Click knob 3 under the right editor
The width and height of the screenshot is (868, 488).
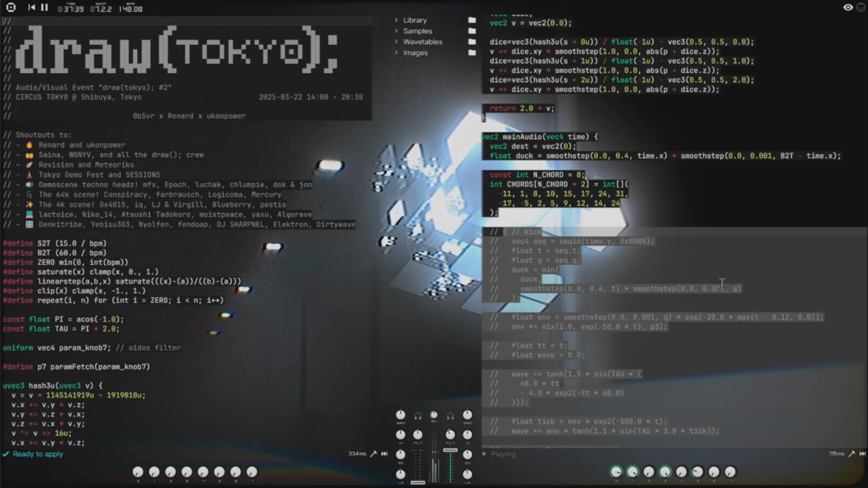pos(665,472)
